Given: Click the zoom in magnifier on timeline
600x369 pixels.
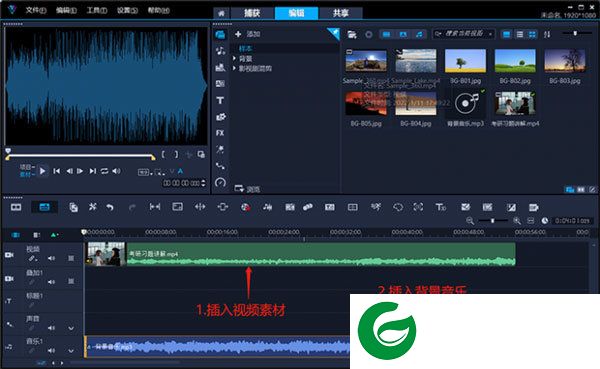Looking at the screenshot, I should click(517, 221).
